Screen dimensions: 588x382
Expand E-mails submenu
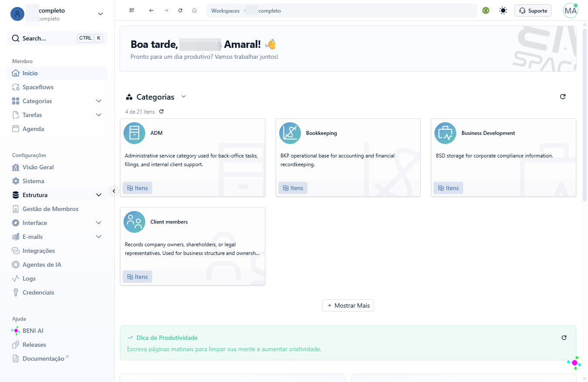coord(99,237)
